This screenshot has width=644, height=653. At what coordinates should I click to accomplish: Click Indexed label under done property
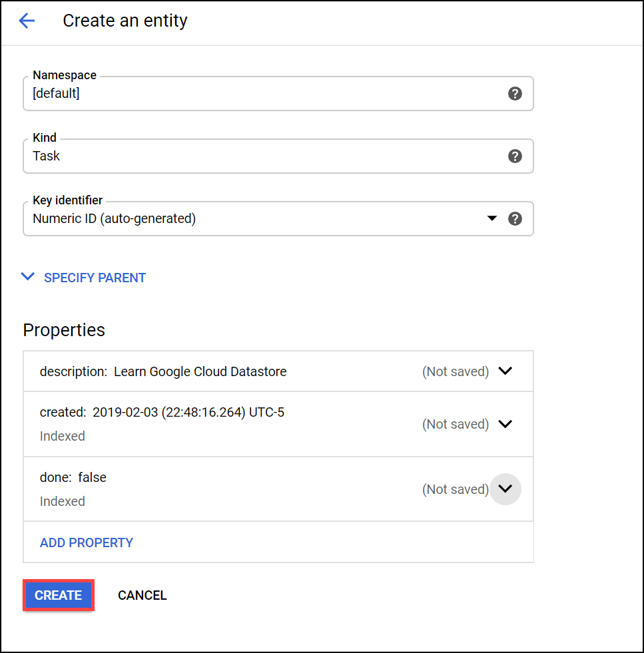[63, 501]
